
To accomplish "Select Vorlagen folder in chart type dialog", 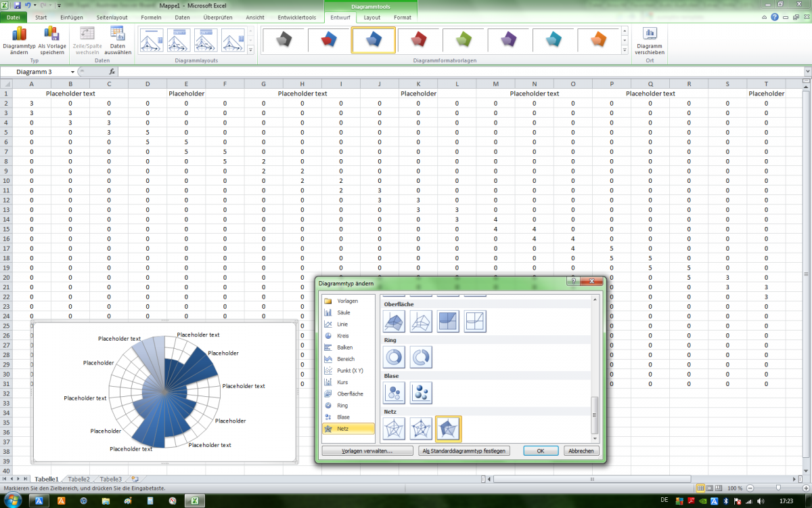I will [x=348, y=301].
